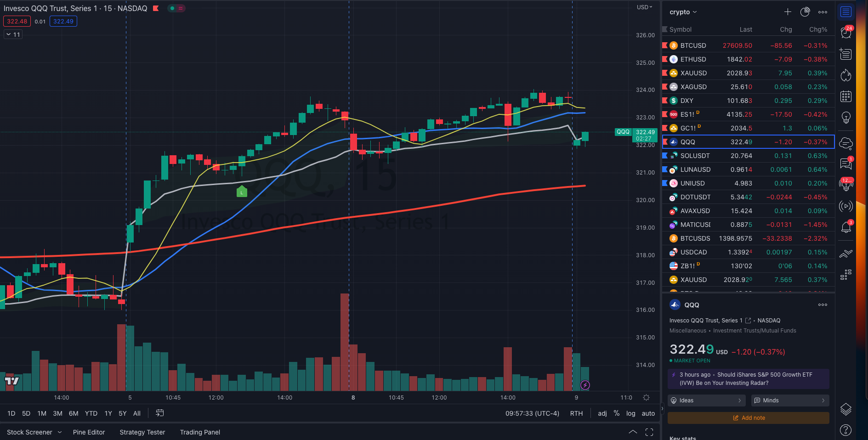This screenshot has height=440, width=868.
Task: Open the notifications bell icon
Action: pos(846,227)
